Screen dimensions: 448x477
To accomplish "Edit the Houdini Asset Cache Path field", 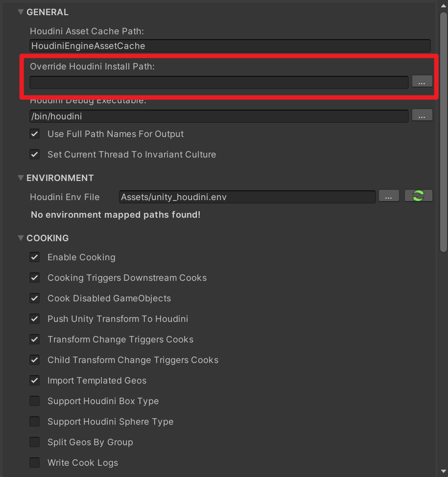I will [x=230, y=45].
